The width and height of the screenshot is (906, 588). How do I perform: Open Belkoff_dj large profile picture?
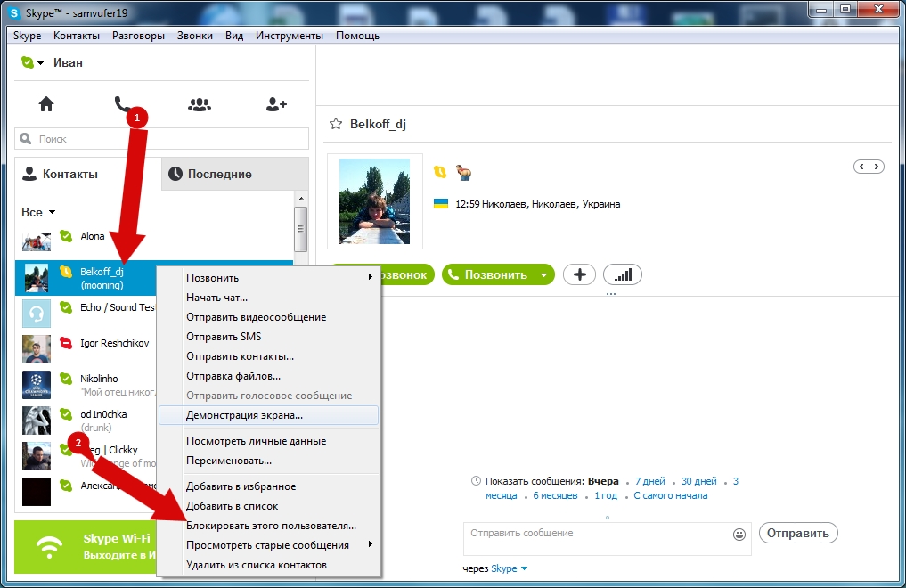(x=374, y=201)
